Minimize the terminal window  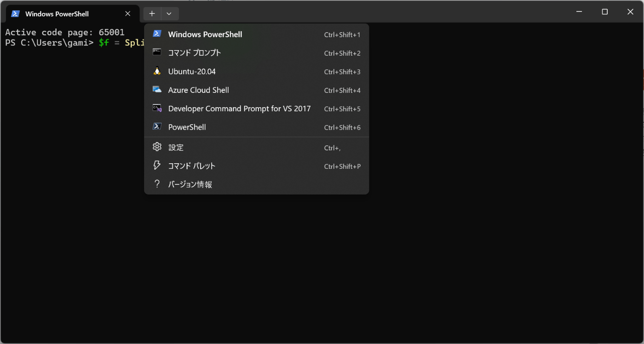pos(579,12)
